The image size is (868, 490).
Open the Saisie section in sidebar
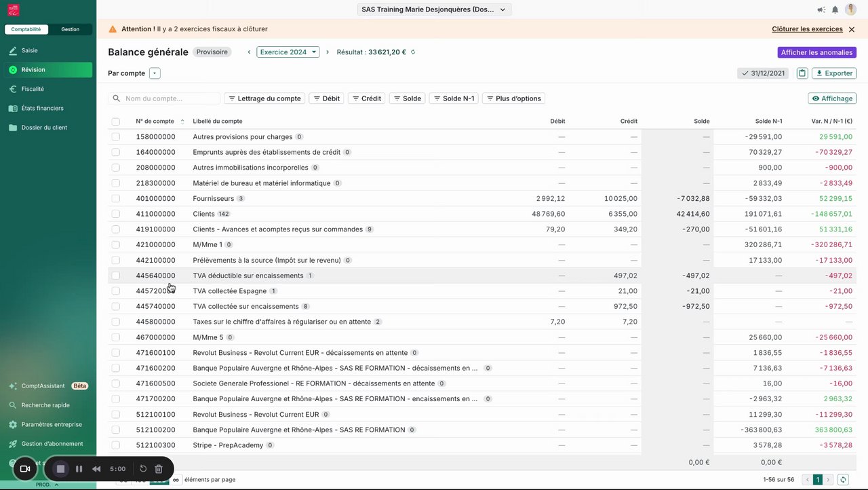[48, 51]
